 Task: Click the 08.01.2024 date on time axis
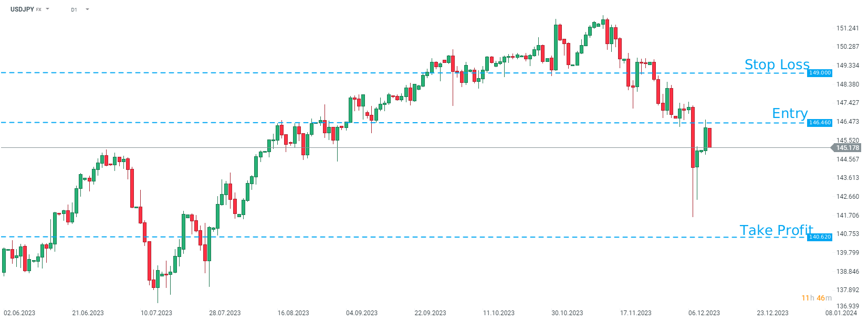coord(841,313)
